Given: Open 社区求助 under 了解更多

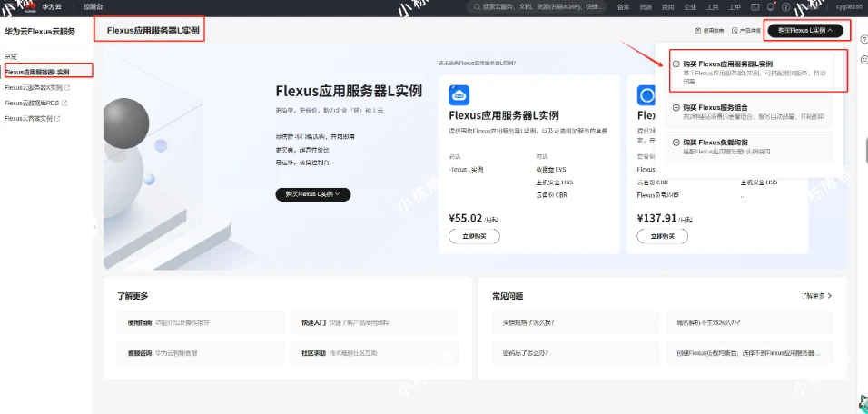Looking at the screenshot, I should [x=375, y=353].
